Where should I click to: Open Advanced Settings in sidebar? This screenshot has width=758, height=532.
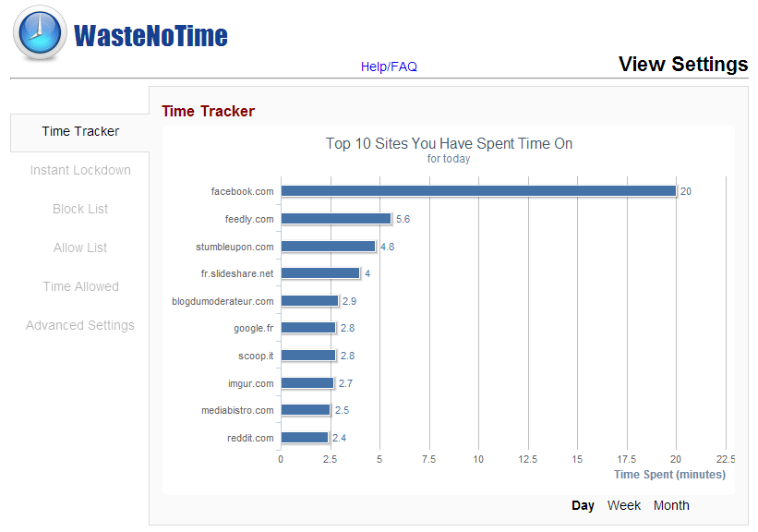(80, 325)
